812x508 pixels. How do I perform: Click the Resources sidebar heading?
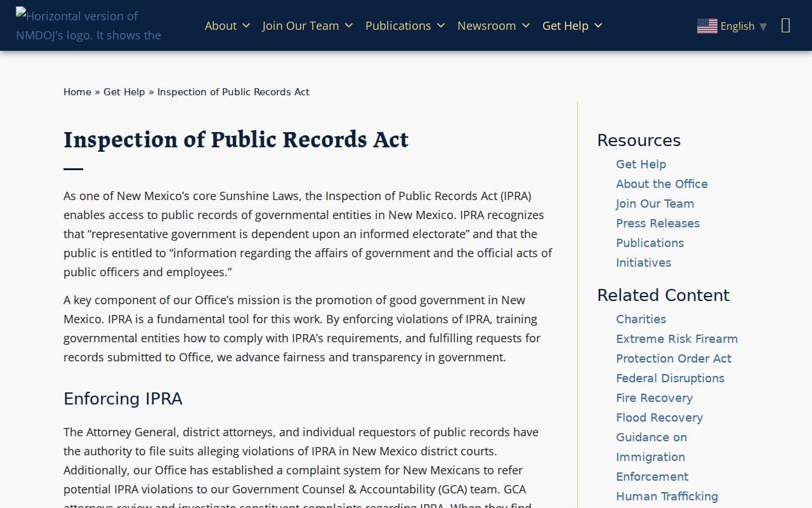pos(639,140)
